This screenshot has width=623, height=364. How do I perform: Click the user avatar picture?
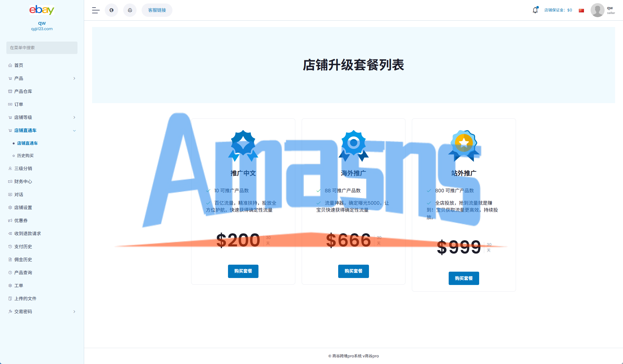(597, 10)
